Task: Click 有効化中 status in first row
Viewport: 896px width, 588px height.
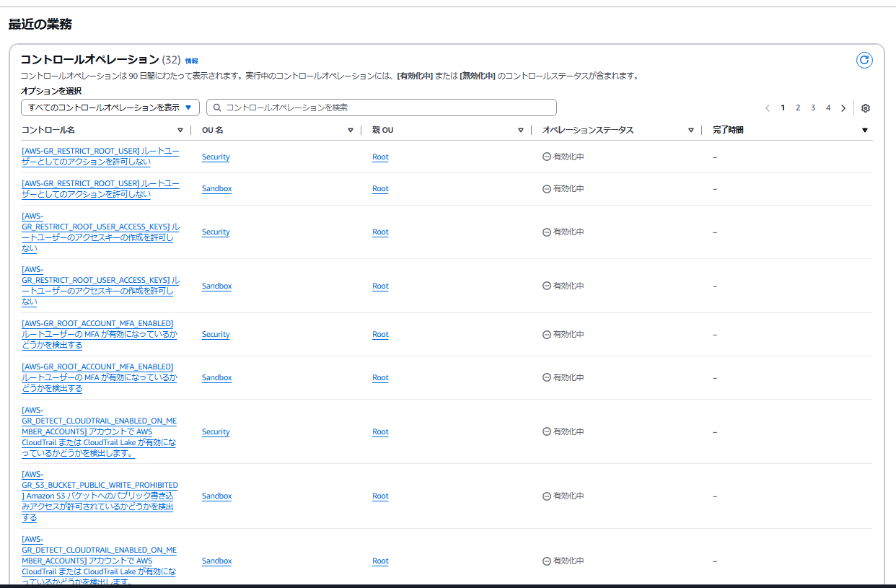Action: (x=563, y=157)
